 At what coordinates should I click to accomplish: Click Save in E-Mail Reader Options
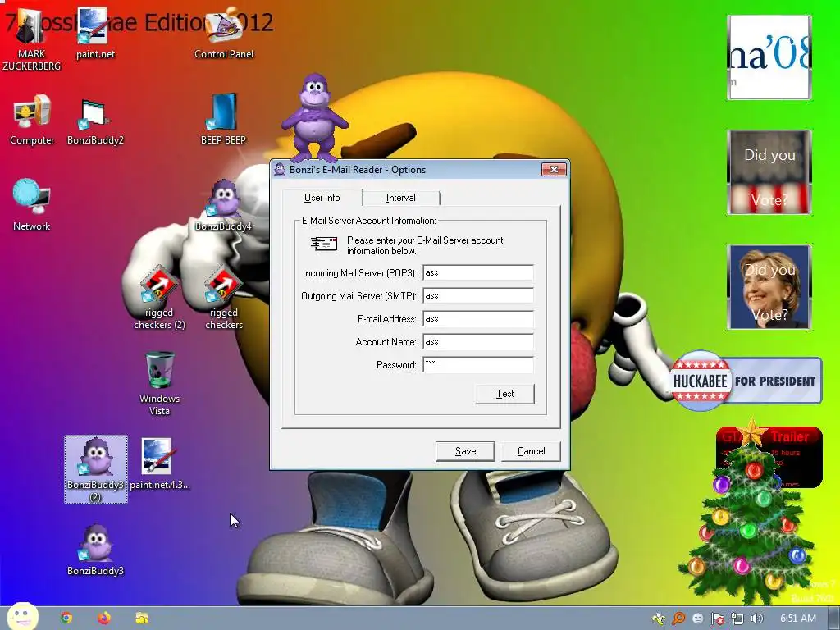pyautogui.click(x=465, y=451)
